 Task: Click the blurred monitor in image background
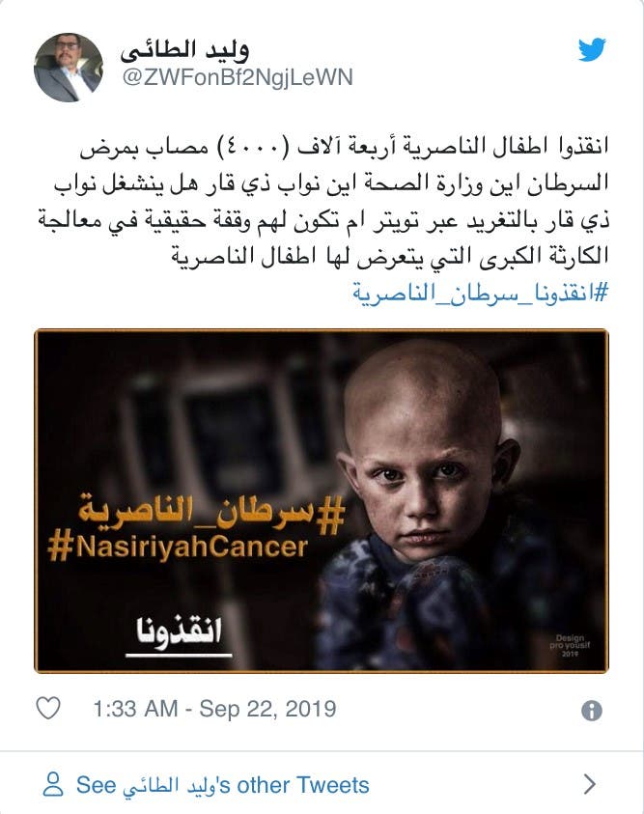(x=223, y=431)
